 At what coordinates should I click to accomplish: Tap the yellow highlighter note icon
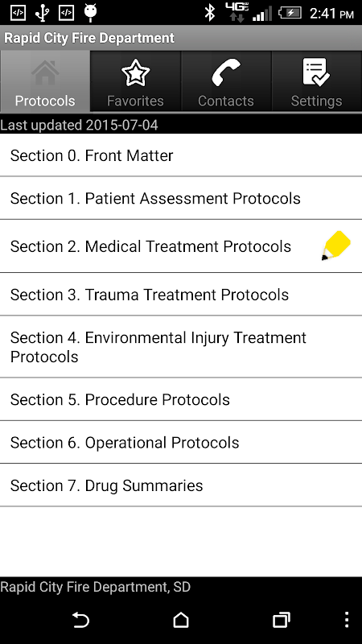tap(336, 246)
